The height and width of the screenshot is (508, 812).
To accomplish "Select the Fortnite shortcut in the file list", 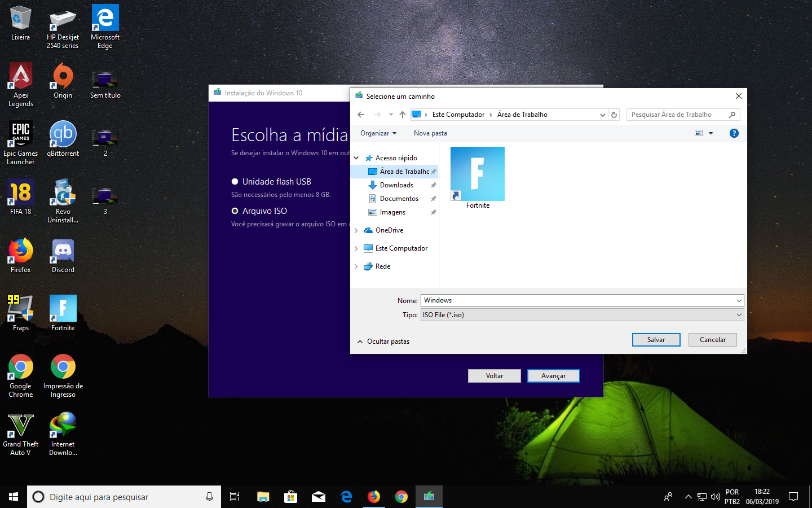I will click(478, 178).
